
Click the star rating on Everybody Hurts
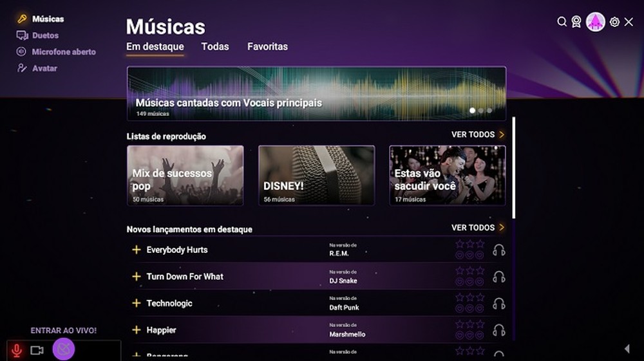click(470, 244)
